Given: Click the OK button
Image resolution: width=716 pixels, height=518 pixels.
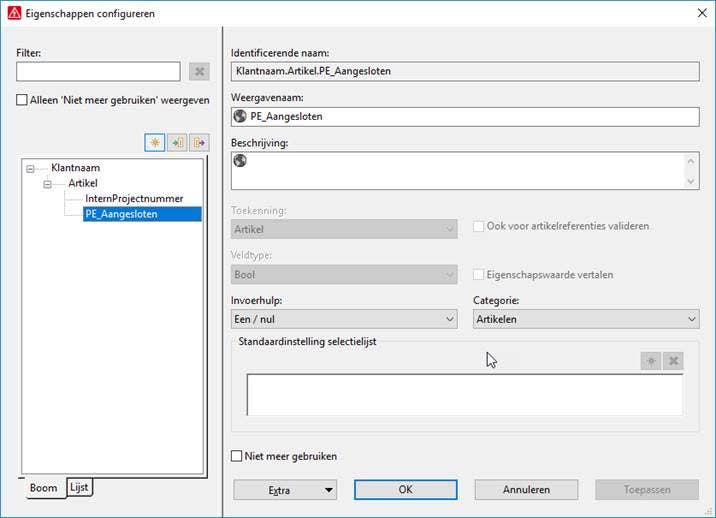Looking at the screenshot, I should click(405, 490).
